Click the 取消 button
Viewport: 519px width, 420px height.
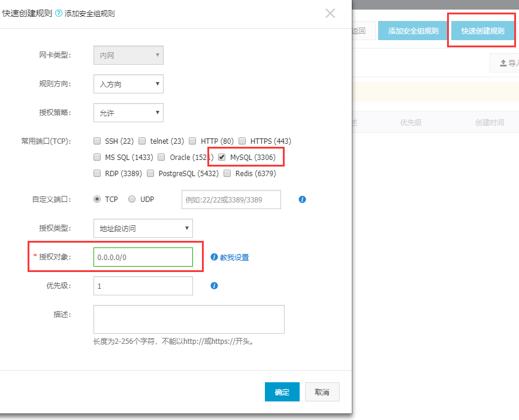click(x=322, y=392)
